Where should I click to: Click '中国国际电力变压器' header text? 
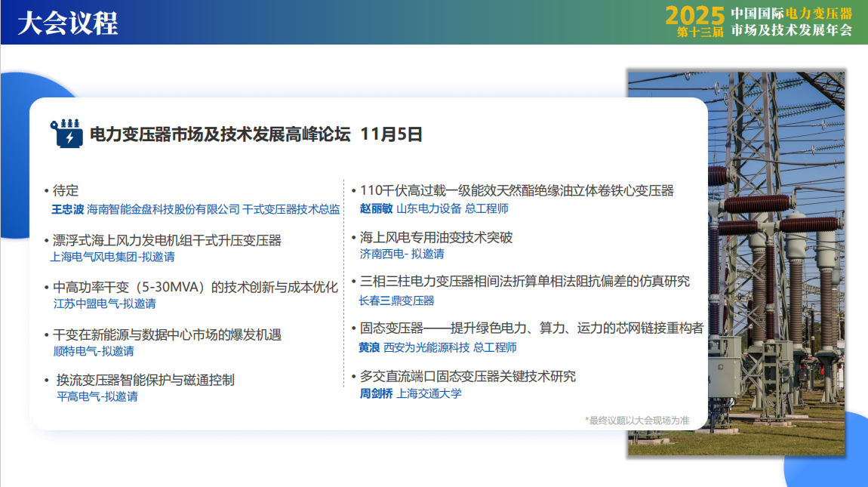tap(792, 14)
